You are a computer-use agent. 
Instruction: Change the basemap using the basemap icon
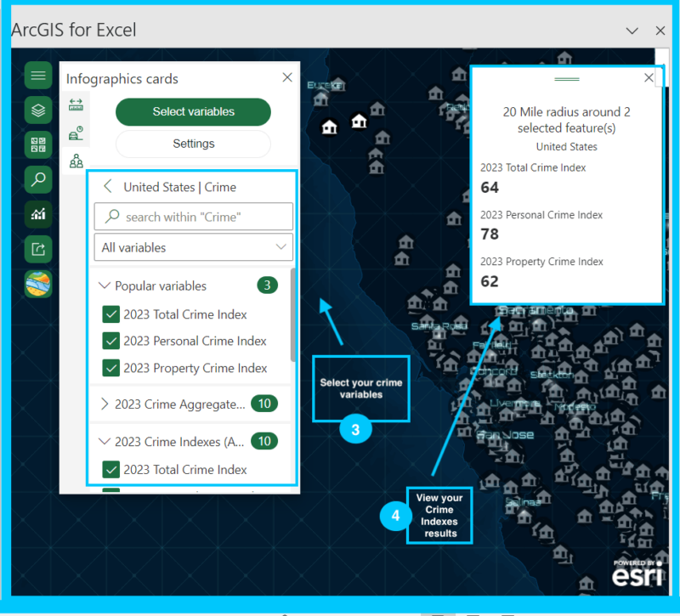[x=38, y=284]
